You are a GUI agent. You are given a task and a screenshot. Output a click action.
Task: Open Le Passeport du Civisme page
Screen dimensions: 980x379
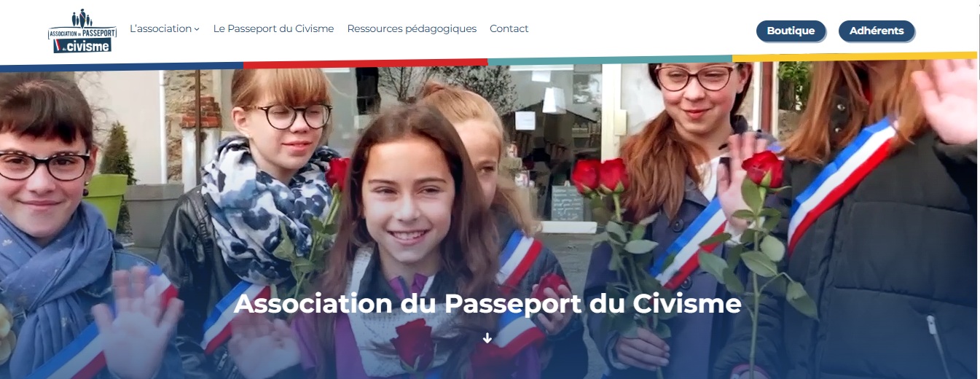coord(273,29)
